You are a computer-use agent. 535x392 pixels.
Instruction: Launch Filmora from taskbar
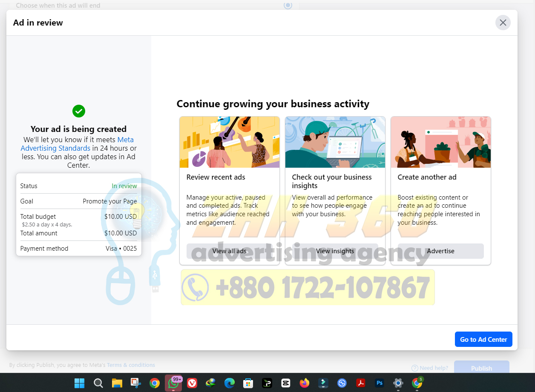(x=323, y=383)
